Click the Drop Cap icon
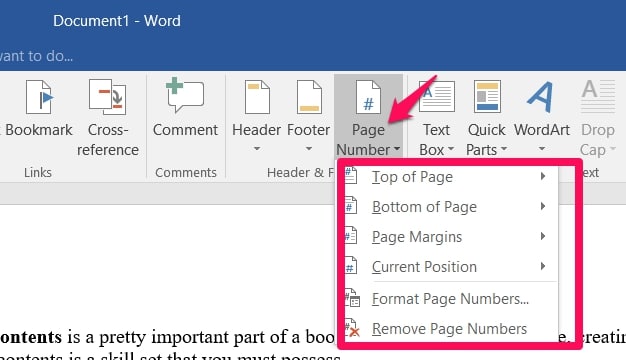This screenshot has width=626, height=360. pos(598,96)
